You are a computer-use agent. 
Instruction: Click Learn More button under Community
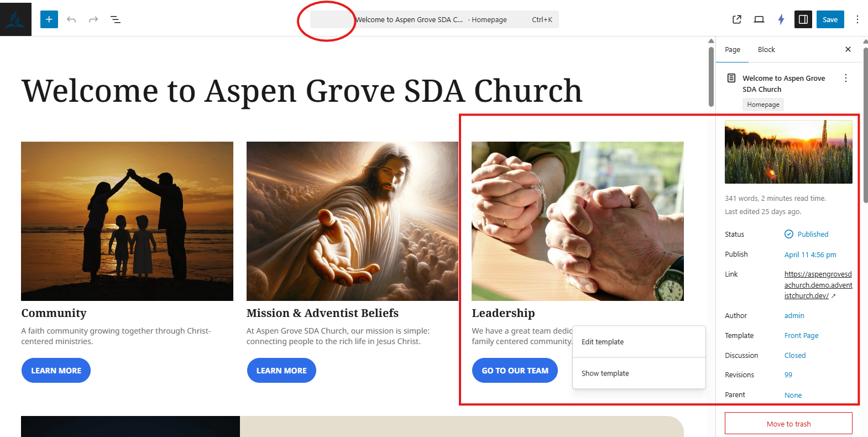(56, 371)
